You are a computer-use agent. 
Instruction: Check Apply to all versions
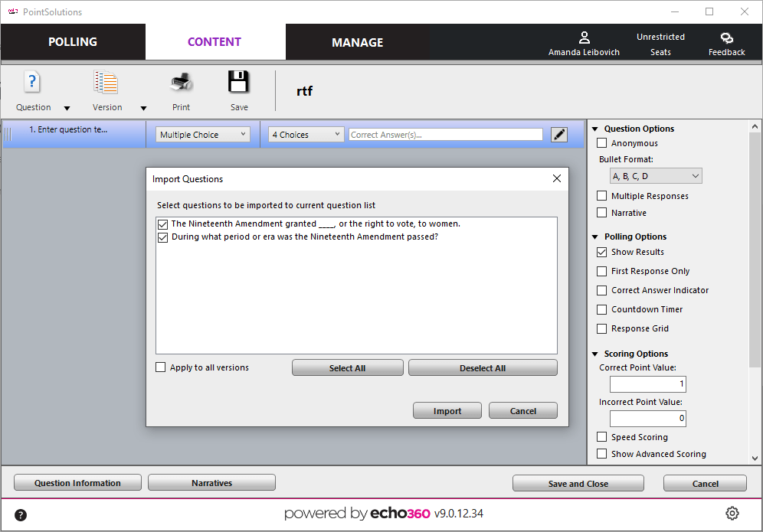160,367
